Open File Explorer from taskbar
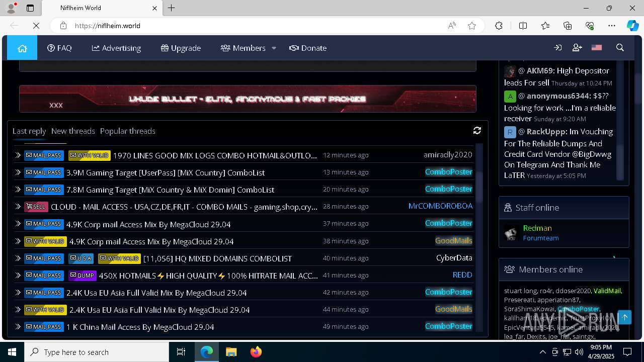Viewport: 644px width, 362px height. [x=231, y=352]
